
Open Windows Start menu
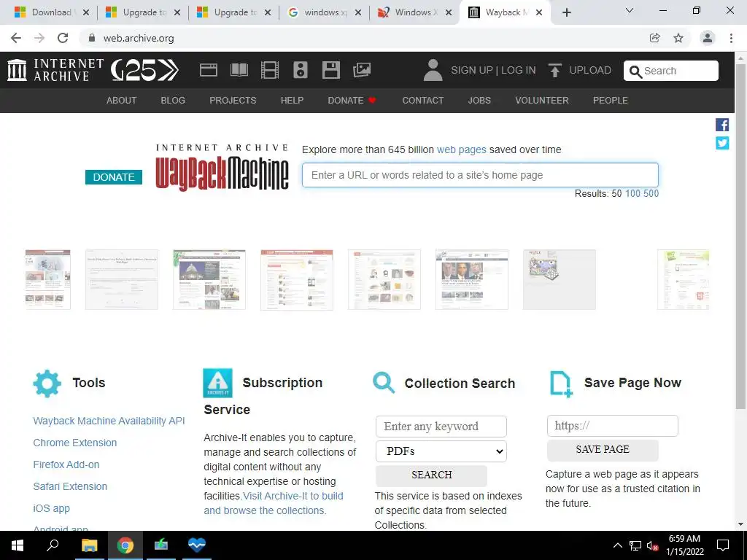coord(18,545)
